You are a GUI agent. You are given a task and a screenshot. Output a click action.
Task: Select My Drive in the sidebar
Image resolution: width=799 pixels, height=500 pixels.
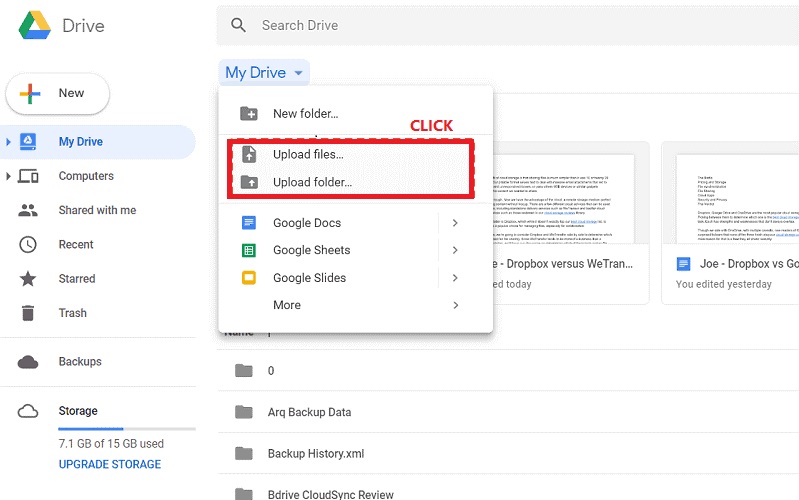point(97,142)
